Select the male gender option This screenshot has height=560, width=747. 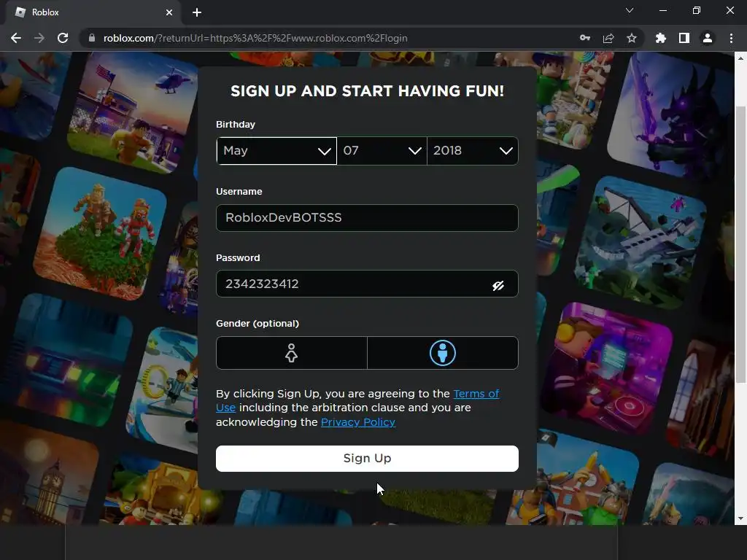(x=443, y=353)
